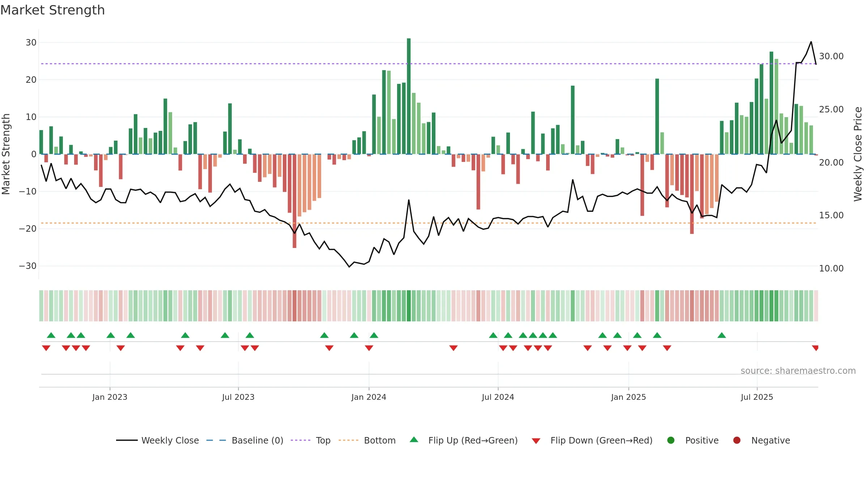The height and width of the screenshot is (488, 868).
Task: Click the Jul 2025 x-axis label
Action: [757, 397]
